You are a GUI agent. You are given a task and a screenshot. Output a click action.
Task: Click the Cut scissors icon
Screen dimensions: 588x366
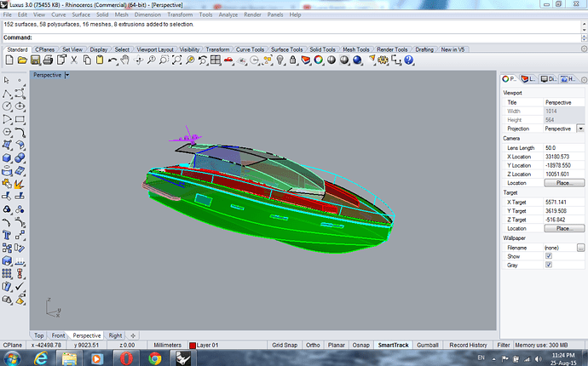(x=75, y=60)
